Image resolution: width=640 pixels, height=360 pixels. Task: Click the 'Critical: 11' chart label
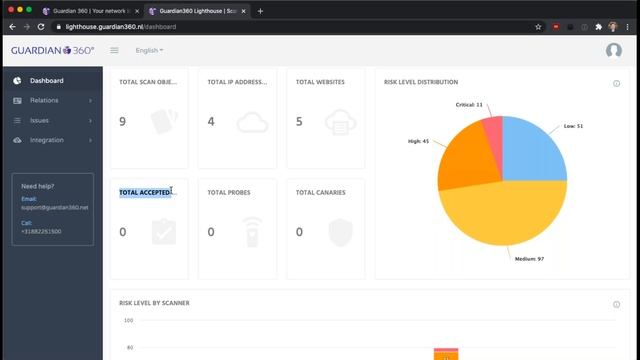[x=469, y=105]
